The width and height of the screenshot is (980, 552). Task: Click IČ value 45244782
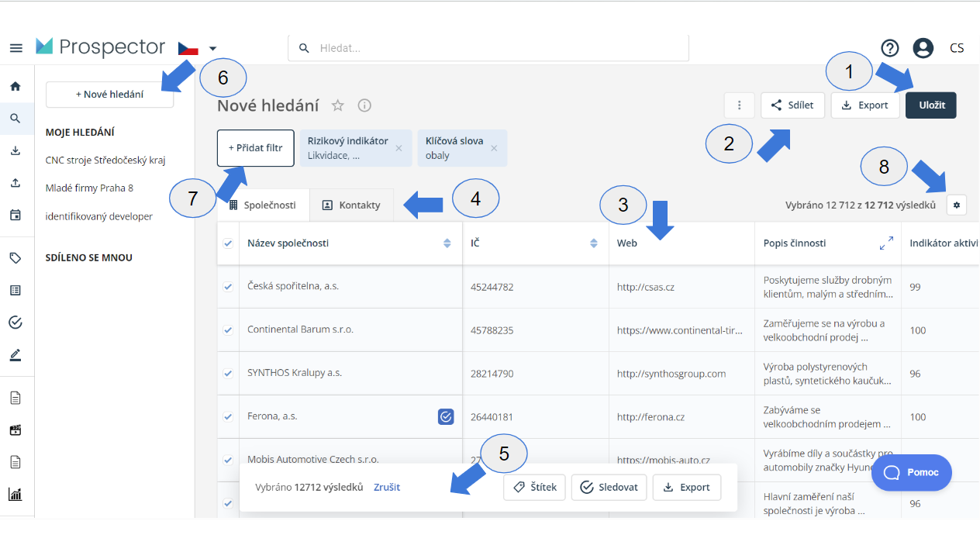pos(492,287)
